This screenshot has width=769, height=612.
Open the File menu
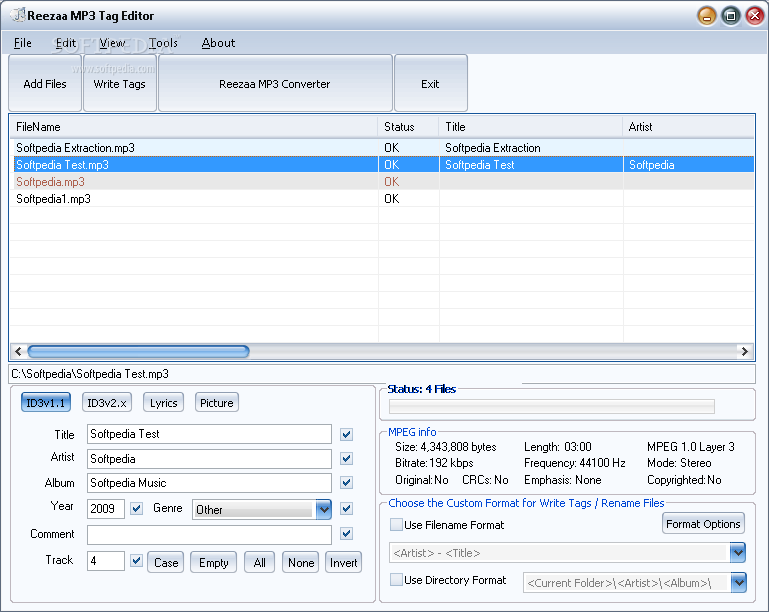(23, 43)
